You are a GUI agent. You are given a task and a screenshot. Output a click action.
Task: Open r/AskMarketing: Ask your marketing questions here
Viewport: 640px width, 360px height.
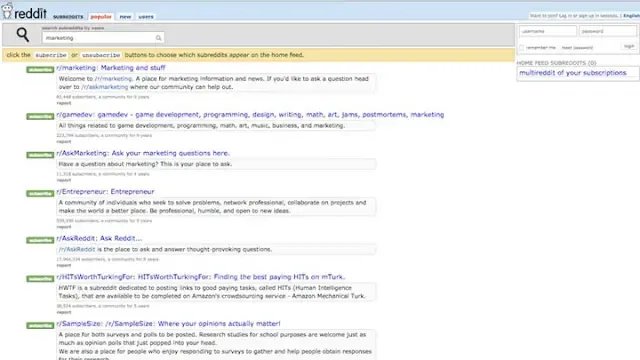[143, 153]
